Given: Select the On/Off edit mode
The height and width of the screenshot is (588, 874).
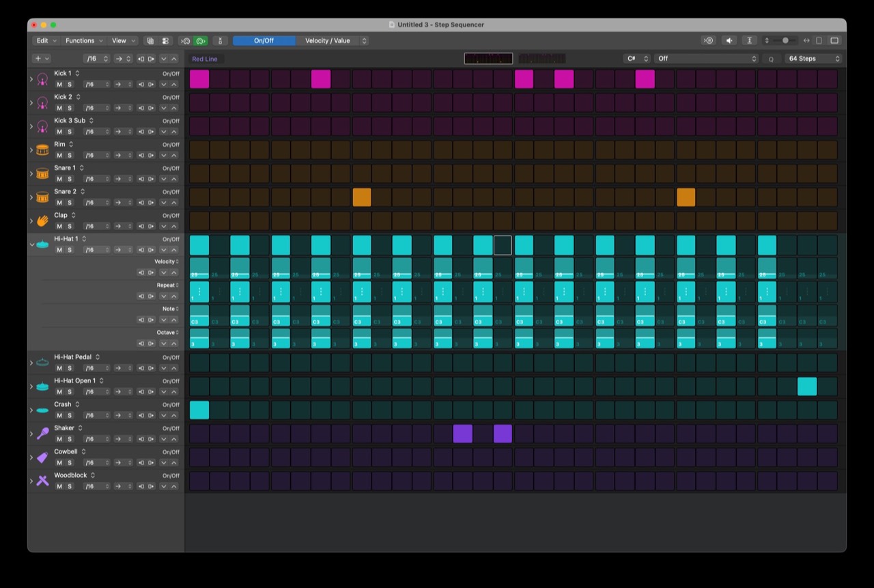Looking at the screenshot, I should [x=264, y=41].
